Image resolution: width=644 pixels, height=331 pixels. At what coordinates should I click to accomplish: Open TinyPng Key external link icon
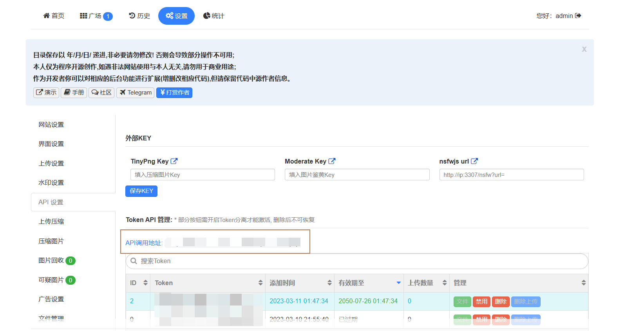[174, 161]
